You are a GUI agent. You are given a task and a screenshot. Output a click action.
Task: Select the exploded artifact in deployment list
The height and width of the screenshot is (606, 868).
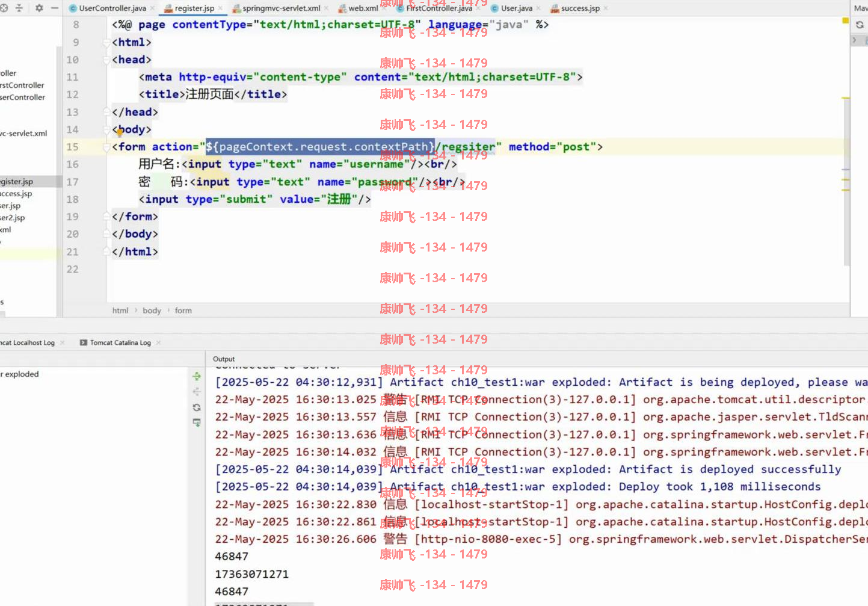(19, 374)
